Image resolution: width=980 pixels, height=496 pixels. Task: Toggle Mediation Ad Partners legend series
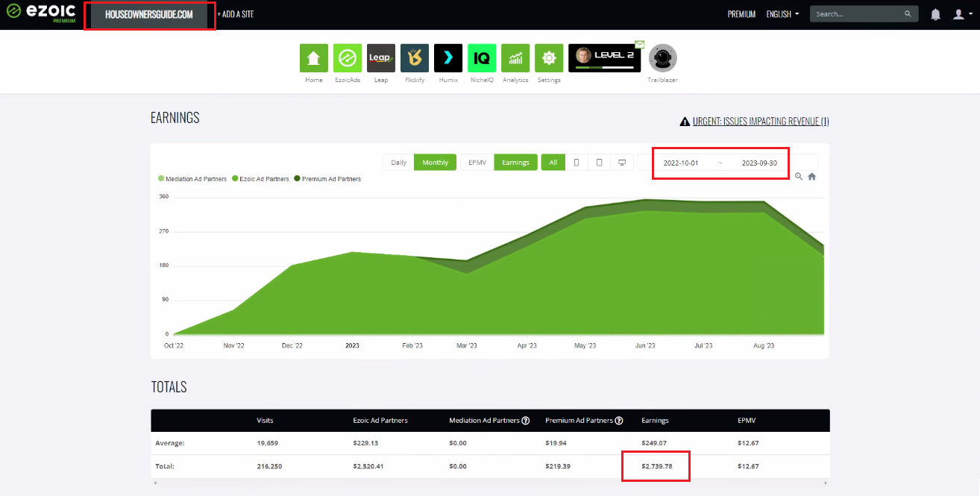tap(192, 179)
